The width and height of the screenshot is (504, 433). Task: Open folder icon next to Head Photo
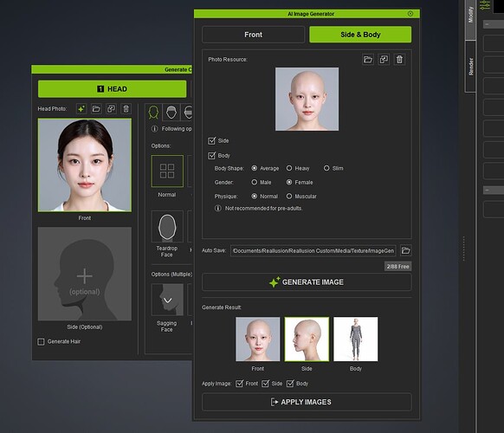tap(96, 109)
